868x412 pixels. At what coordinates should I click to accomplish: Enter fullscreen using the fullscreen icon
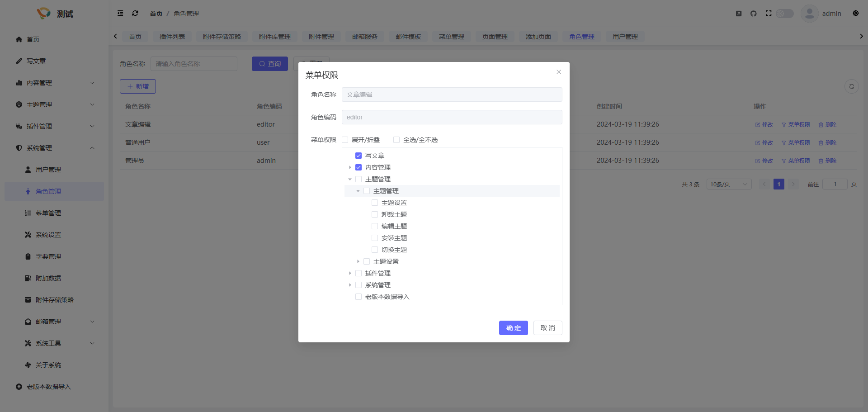pos(769,14)
